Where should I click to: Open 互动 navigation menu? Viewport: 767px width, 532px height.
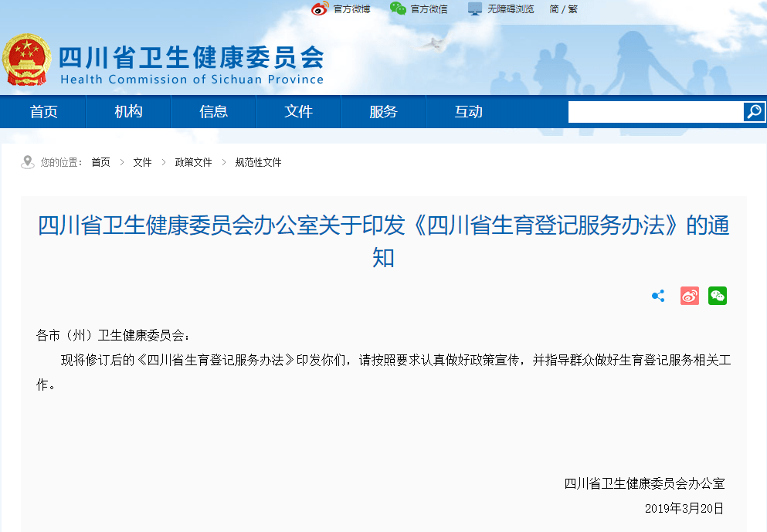[469, 111]
